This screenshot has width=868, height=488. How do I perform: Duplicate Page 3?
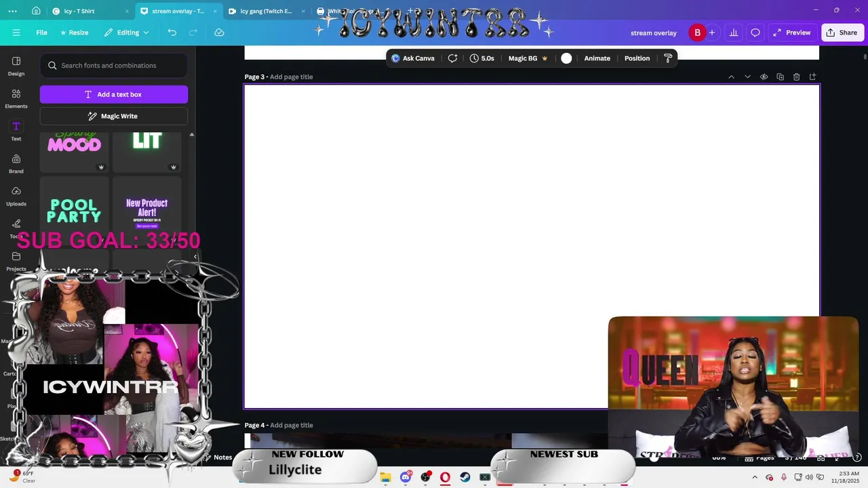point(780,77)
